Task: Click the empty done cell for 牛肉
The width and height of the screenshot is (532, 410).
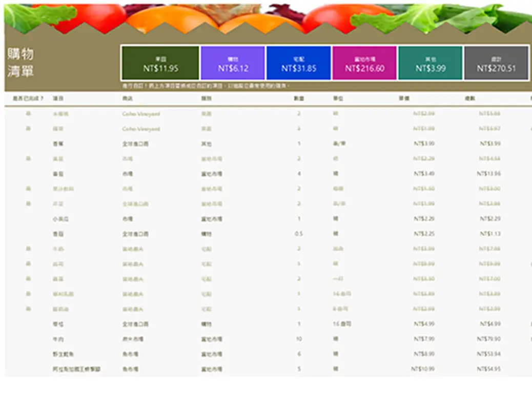Action: click(28, 339)
